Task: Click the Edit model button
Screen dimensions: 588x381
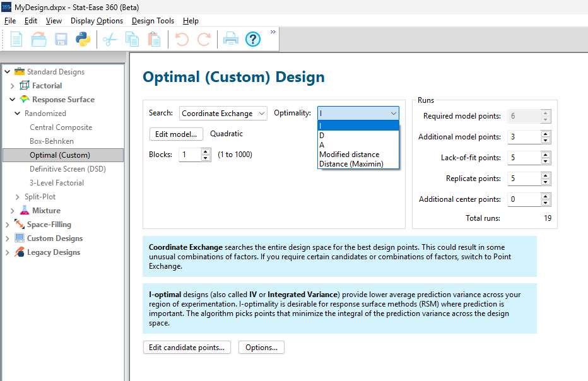Action: pos(175,134)
